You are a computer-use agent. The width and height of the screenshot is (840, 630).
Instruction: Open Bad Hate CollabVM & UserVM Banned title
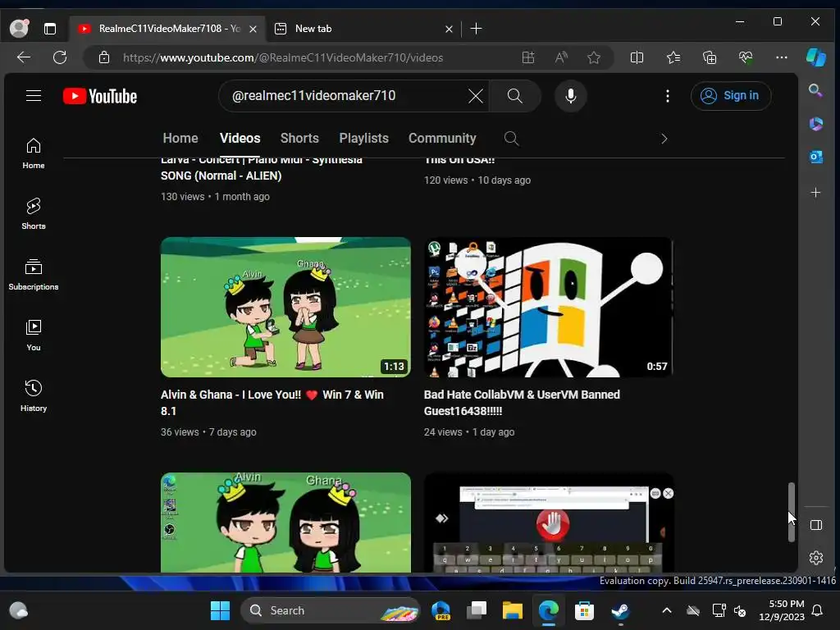522,403
